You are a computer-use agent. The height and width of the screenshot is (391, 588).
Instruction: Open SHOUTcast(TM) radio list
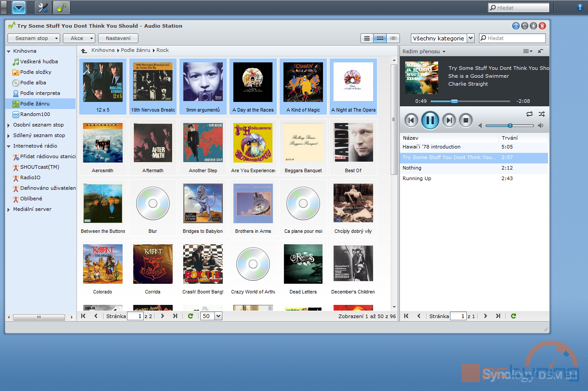pyautogui.click(x=40, y=167)
